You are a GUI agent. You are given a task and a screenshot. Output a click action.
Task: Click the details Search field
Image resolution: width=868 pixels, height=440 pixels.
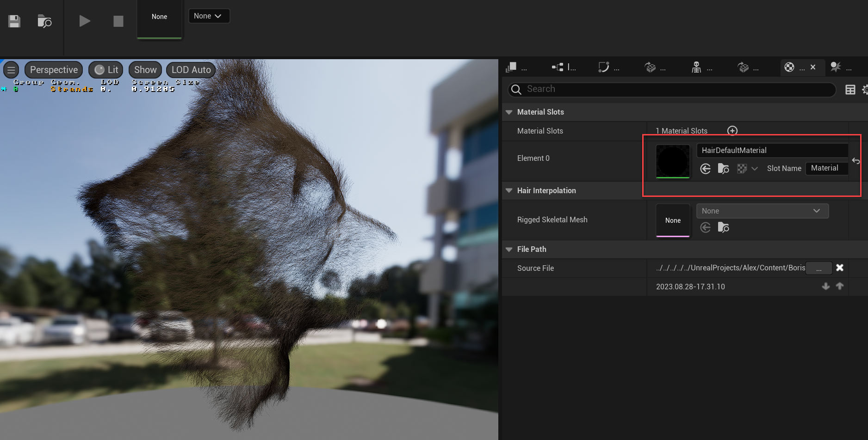672,89
